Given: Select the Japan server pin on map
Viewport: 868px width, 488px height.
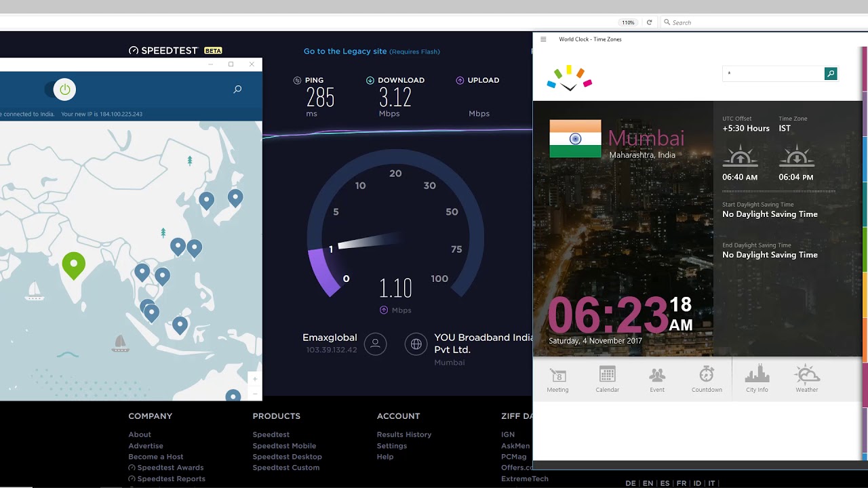Looking at the screenshot, I should pos(235,198).
